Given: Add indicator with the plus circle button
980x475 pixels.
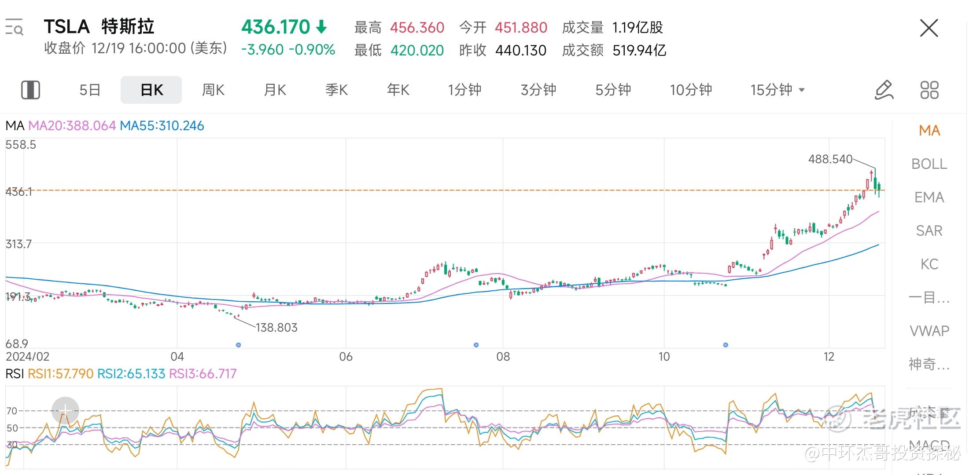Looking at the screenshot, I should (x=65, y=411).
